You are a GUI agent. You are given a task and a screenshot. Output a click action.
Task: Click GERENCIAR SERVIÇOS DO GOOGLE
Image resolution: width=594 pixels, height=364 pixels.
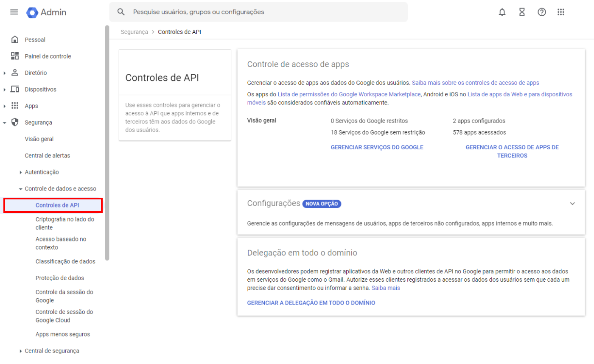(x=377, y=147)
